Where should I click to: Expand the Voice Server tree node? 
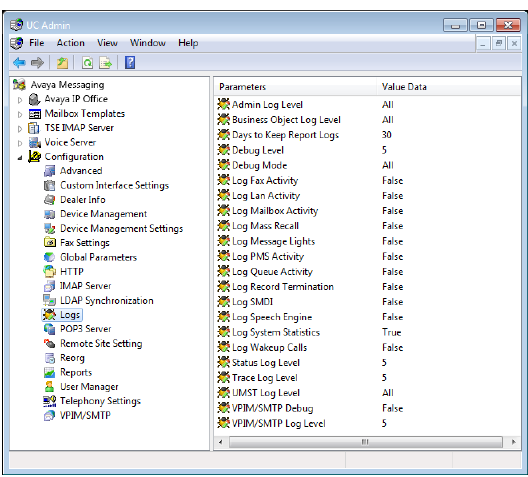point(20,143)
